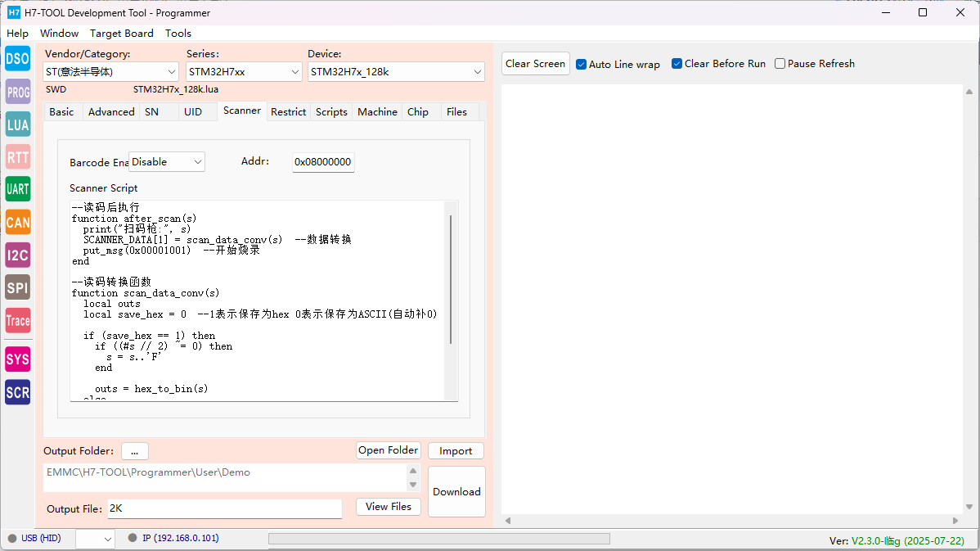The width and height of the screenshot is (980, 551).
Task: Open the CAN bus tool
Action: 17,222
